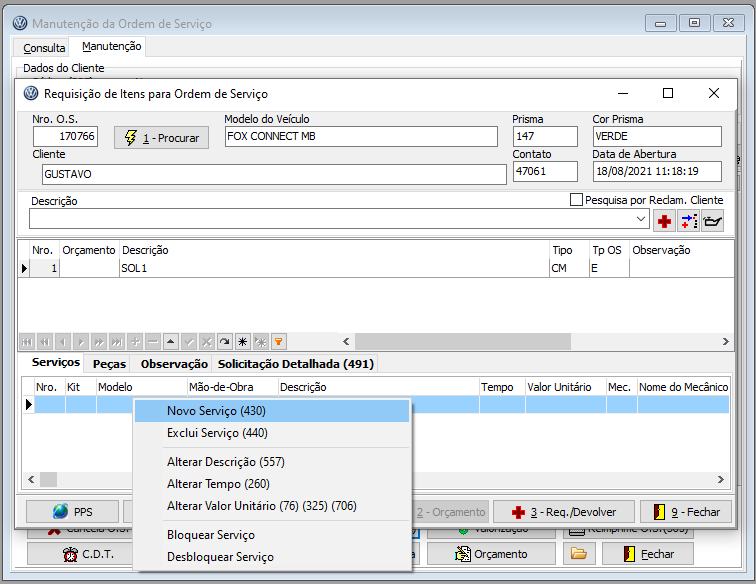Viewport: 756px width, 585px height.
Task: Click the 9 - Fechar button
Action: tap(686, 512)
